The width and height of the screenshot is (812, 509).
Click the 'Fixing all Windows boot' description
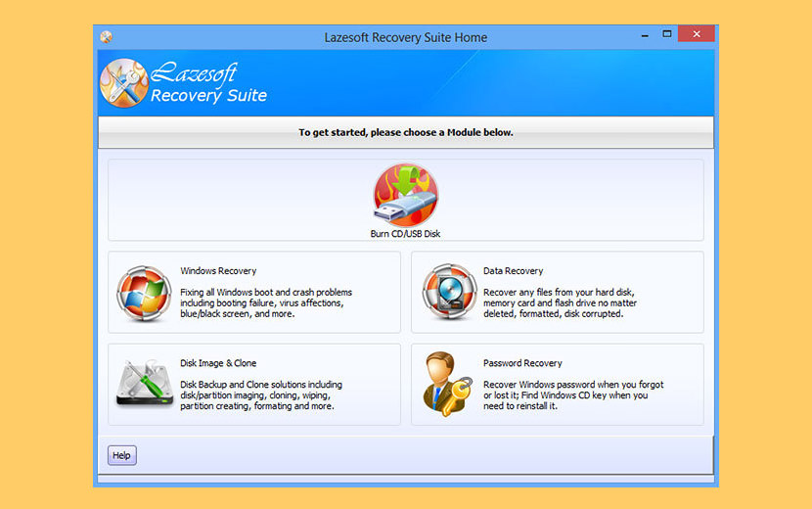[266, 303]
